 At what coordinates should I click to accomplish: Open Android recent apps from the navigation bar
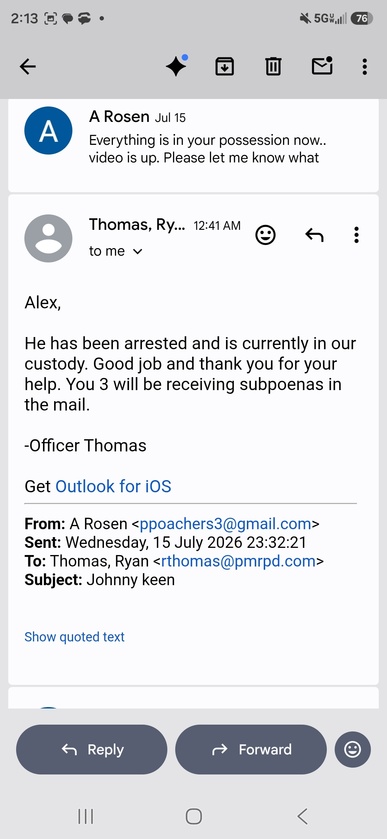pyautogui.click(x=86, y=816)
